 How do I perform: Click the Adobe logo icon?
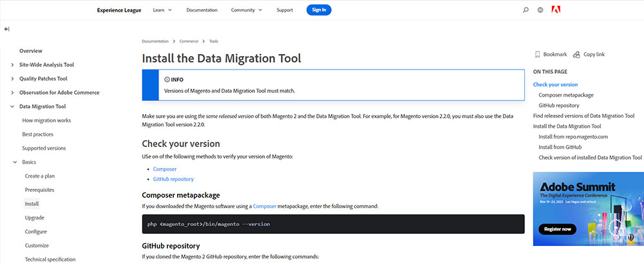(556, 10)
